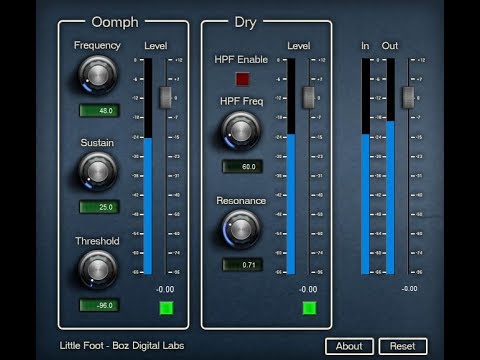The width and height of the screenshot is (480, 360).
Task: Click the HPF Enable label
Action: click(241, 60)
